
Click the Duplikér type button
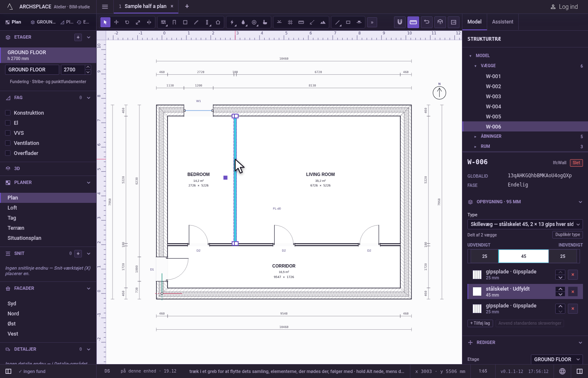click(567, 235)
